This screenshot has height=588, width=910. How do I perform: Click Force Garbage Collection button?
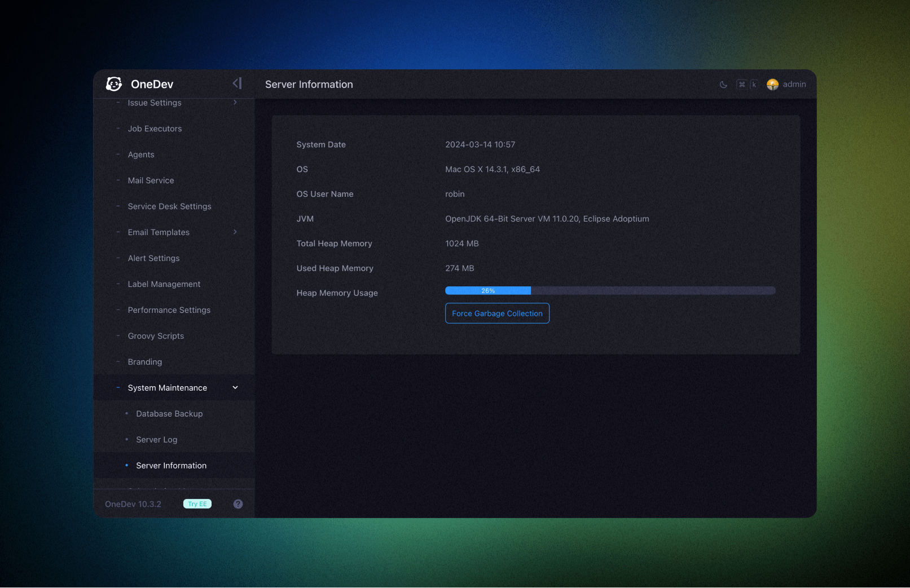point(497,313)
